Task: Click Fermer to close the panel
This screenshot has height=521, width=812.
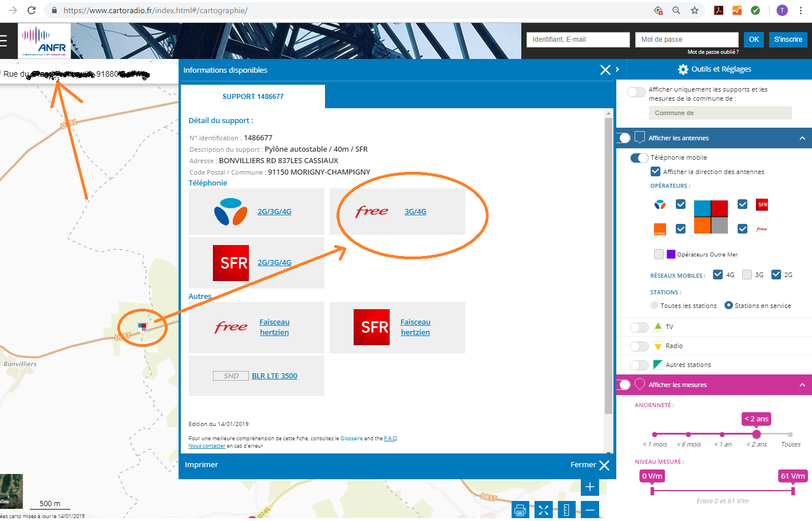Action: click(x=590, y=465)
